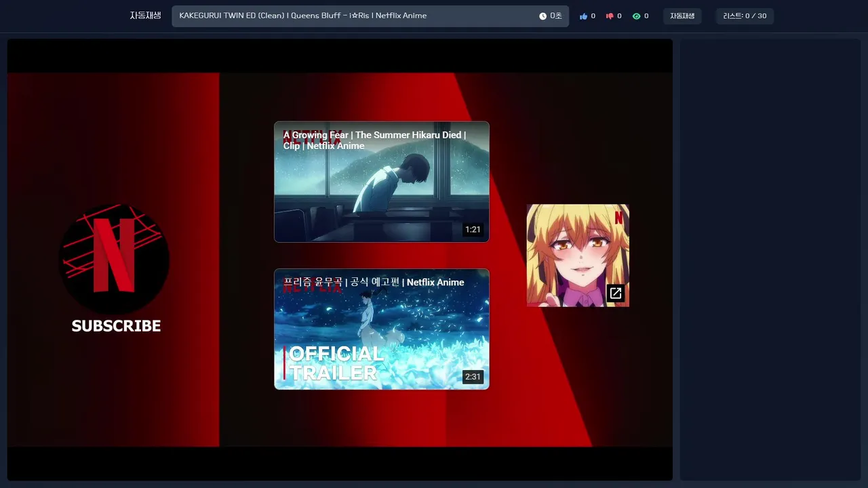Click the green eye views icon
This screenshot has width=868, height=488.
636,16
